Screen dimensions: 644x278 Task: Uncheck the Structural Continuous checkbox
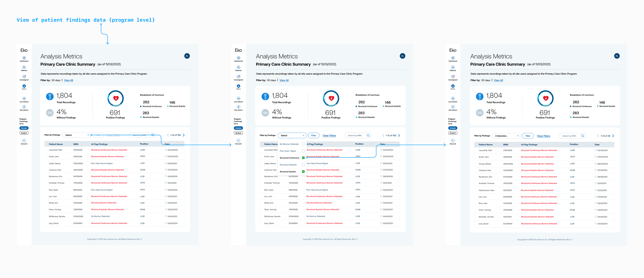[x=303, y=158]
